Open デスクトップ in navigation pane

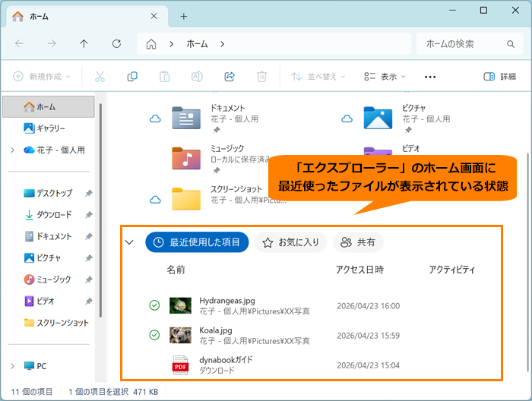[x=49, y=193]
